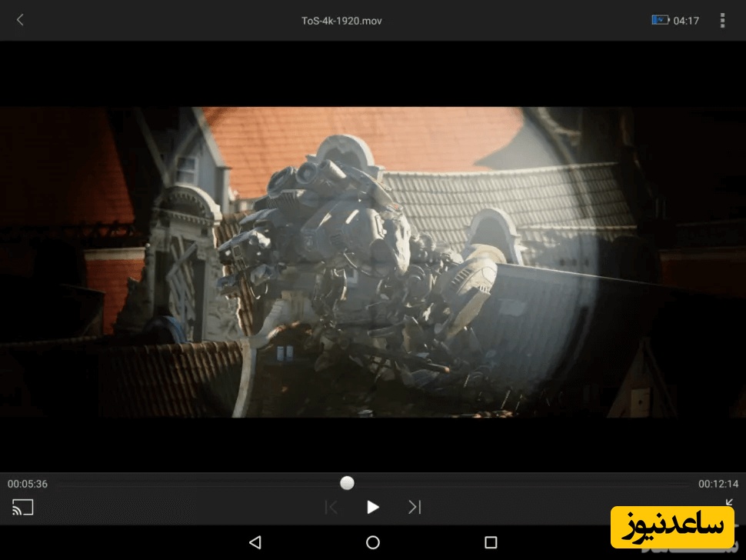Click the ToS-4k-1920.mov title

click(341, 21)
